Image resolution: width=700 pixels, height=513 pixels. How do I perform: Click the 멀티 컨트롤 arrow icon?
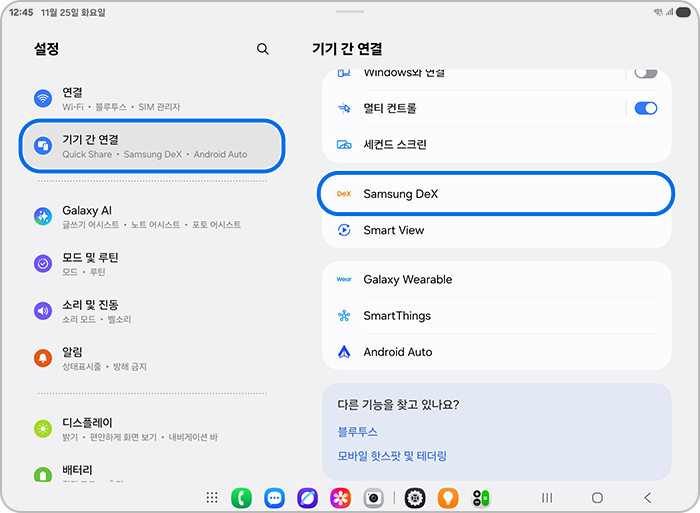344,108
